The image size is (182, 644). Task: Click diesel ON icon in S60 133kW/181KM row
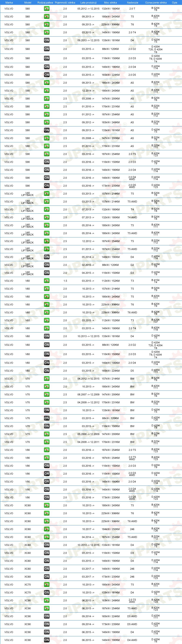[x=47, y=40]
